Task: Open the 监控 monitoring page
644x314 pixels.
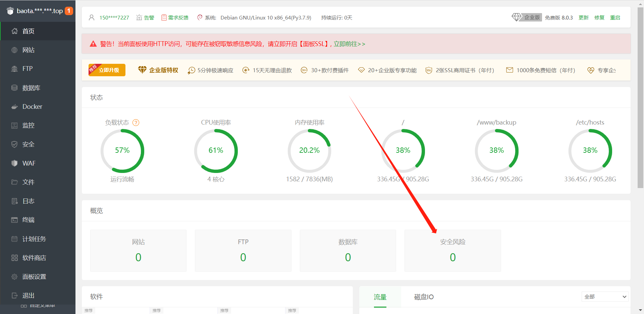Action: point(29,125)
